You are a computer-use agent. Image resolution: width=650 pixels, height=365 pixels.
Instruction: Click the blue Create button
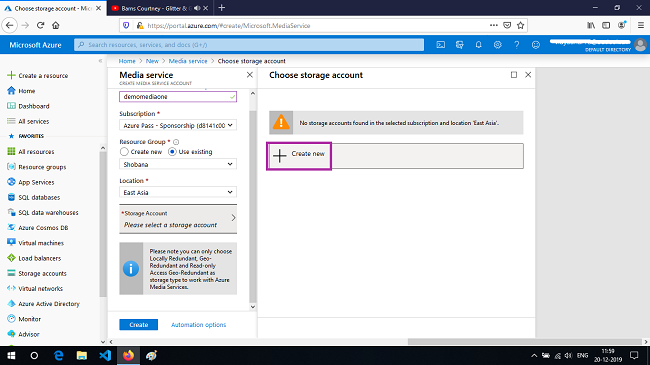click(x=138, y=325)
